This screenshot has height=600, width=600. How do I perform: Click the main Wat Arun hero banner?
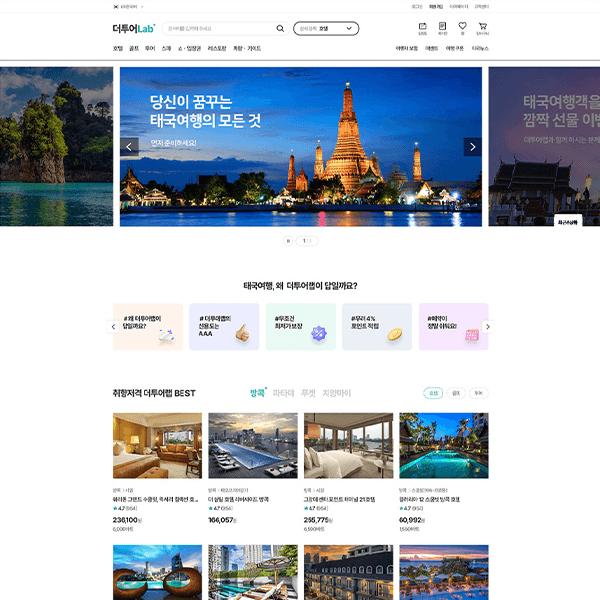301,147
